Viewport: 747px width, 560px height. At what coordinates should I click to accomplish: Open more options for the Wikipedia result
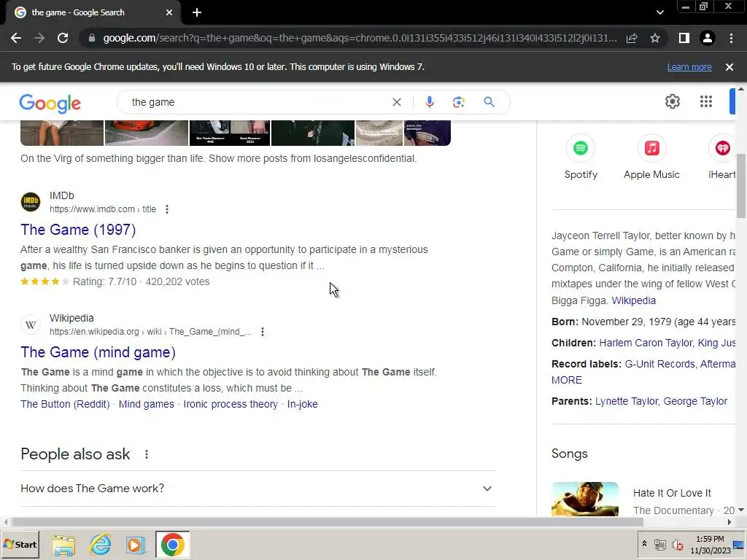coord(263,332)
